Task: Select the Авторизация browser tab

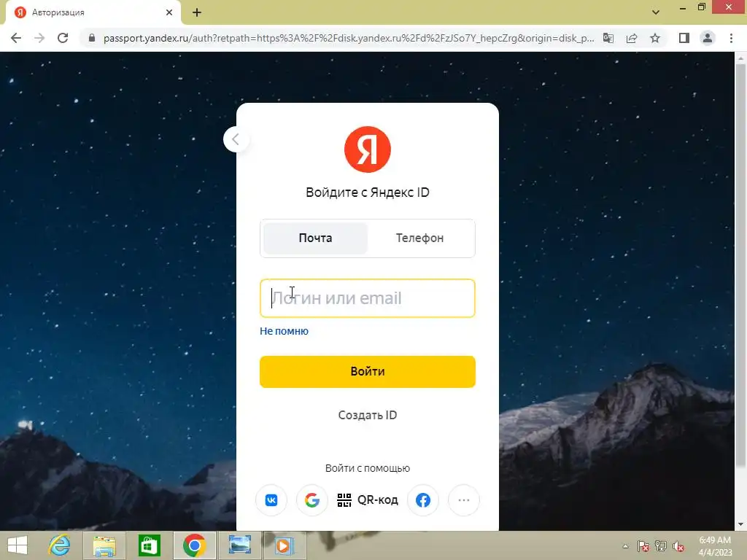Action: pos(93,12)
